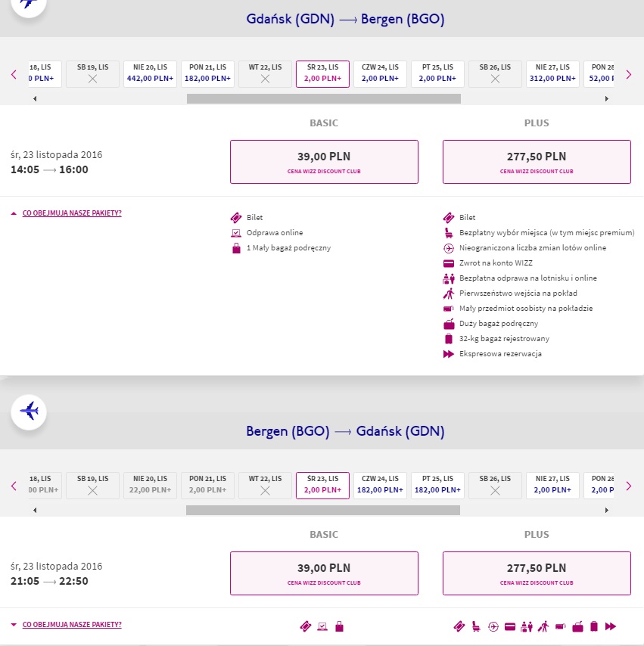Image resolution: width=644 pixels, height=646 pixels.
Task: Click bag icon in return flight BASIC summary
Action: coord(339,626)
